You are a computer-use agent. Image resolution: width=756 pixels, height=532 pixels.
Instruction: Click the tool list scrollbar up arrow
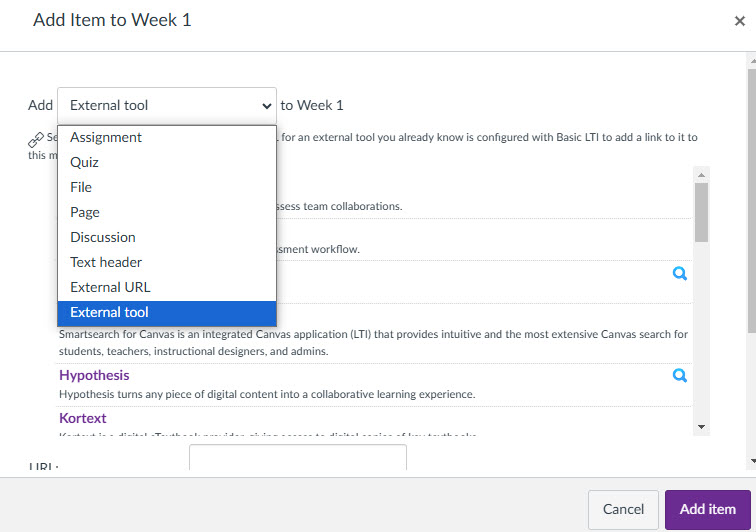tap(702, 175)
